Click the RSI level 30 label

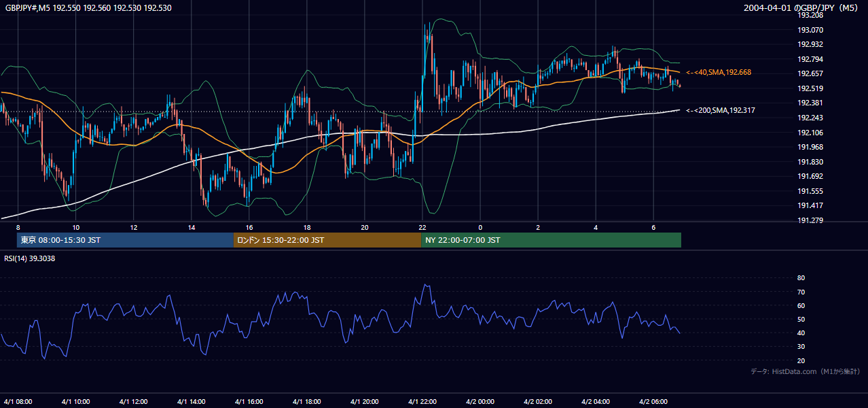click(801, 347)
